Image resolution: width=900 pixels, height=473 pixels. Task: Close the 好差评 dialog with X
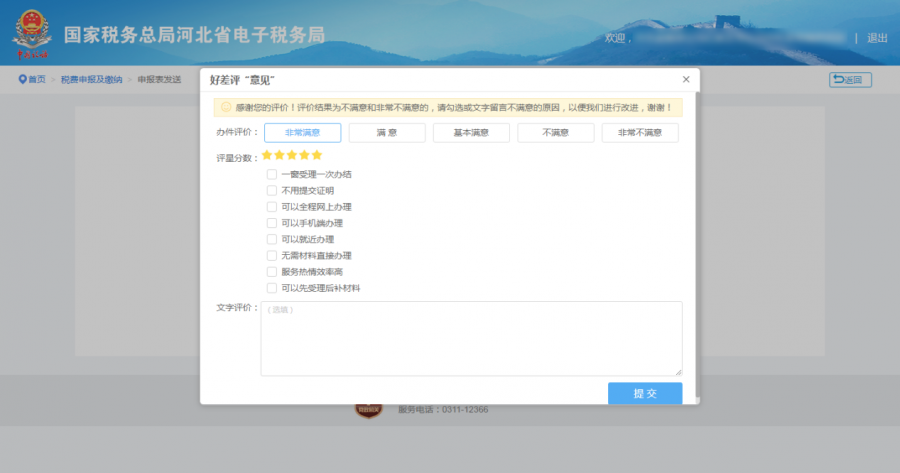point(686,79)
